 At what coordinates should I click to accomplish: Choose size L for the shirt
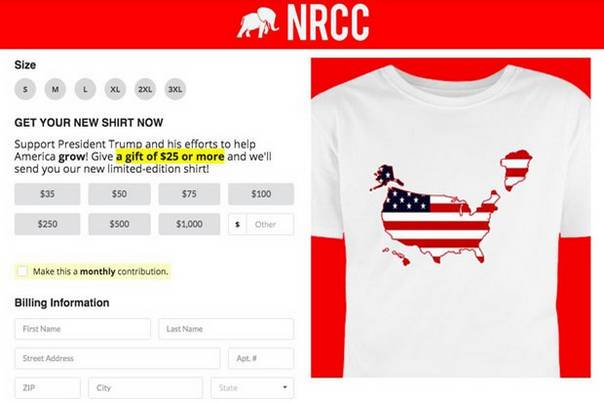click(85, 89)
